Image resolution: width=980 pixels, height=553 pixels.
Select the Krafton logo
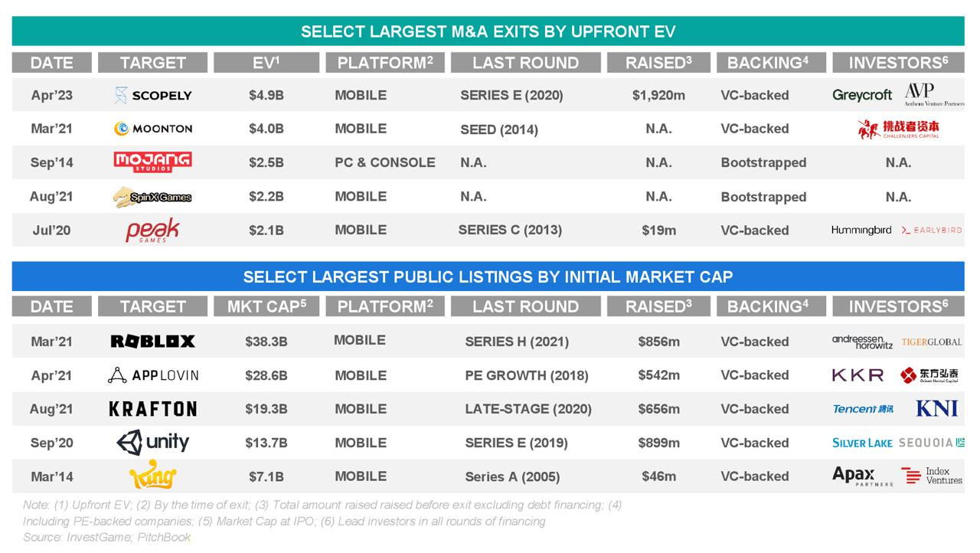[152, 409]
